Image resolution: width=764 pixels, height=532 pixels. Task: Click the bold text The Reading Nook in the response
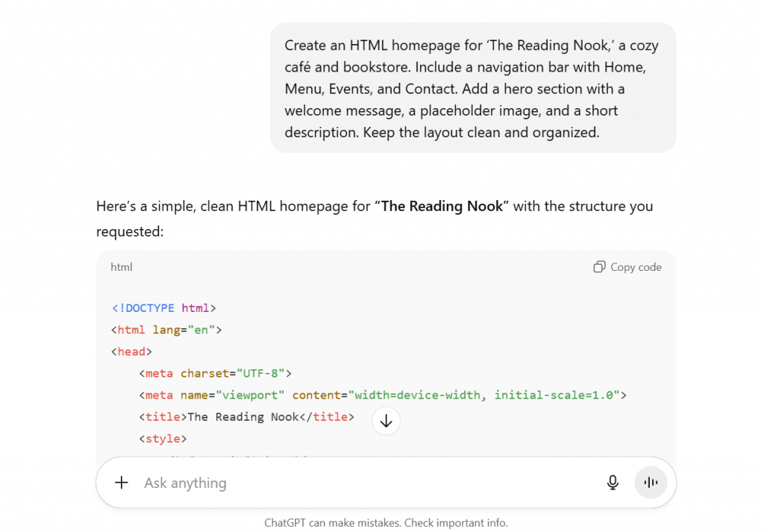442,206
